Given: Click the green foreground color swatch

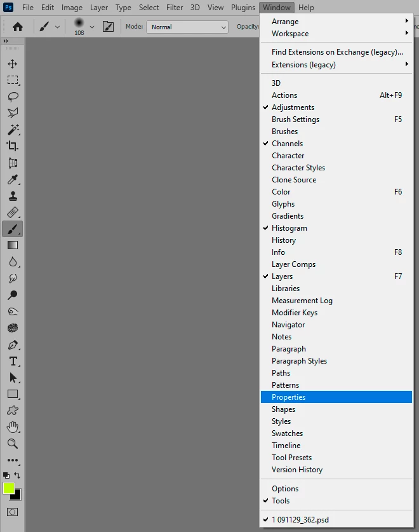Looking at the screenshot, I should click(x=8, y=488).
